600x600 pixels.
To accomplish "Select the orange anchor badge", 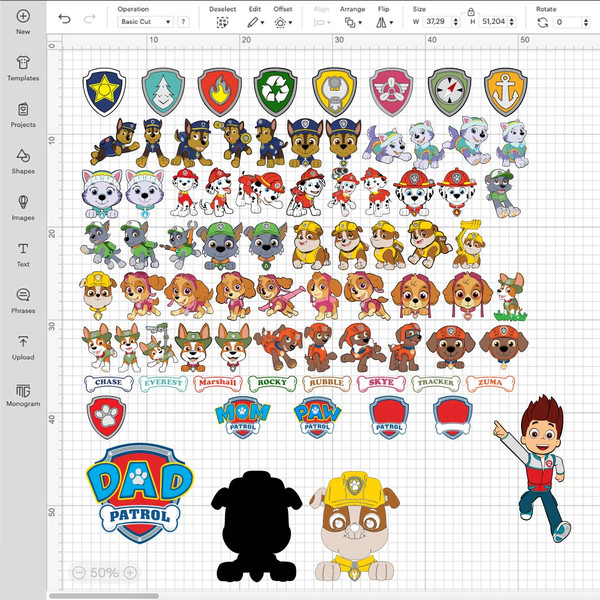I will (x=506, y=92).
